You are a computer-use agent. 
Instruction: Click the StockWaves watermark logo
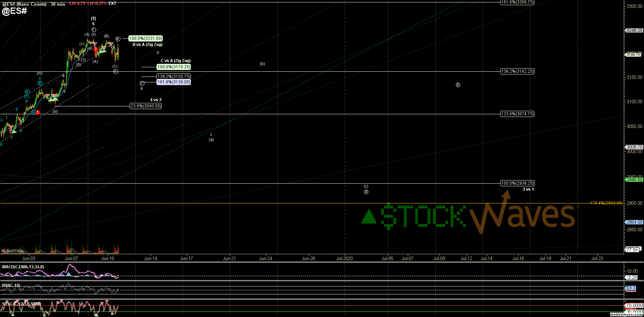[469, 215]
